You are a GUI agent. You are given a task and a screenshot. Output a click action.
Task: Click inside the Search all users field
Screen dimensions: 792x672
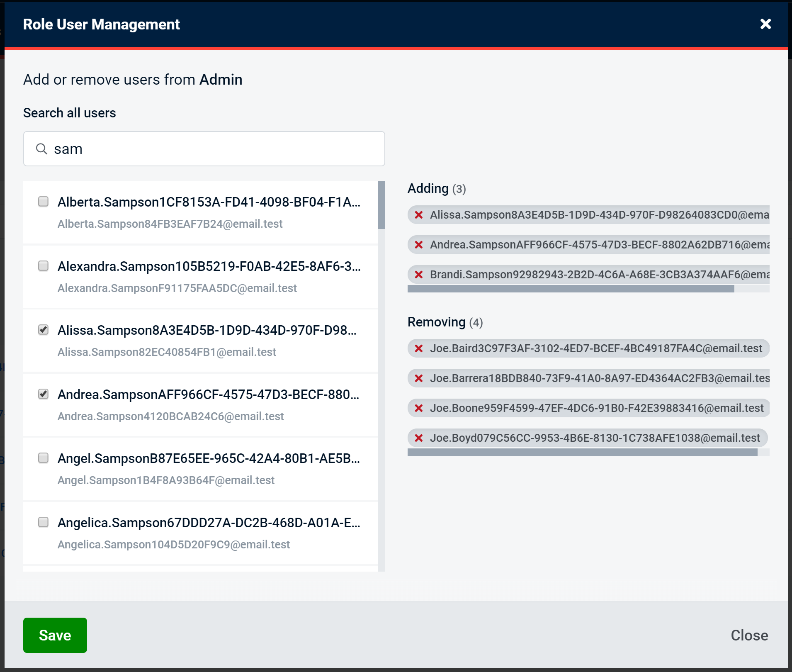point(203,149)
